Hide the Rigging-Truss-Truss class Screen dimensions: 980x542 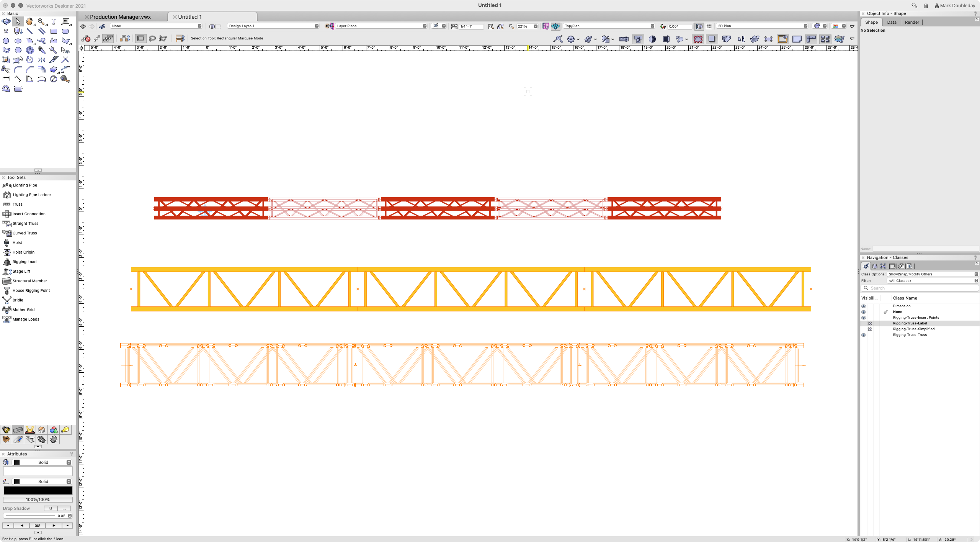point(864,334)
